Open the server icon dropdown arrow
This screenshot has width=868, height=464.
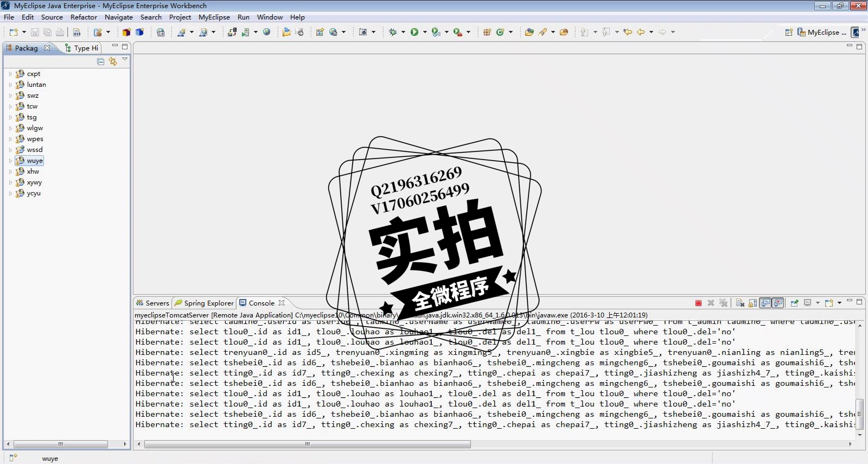(256, 32)
